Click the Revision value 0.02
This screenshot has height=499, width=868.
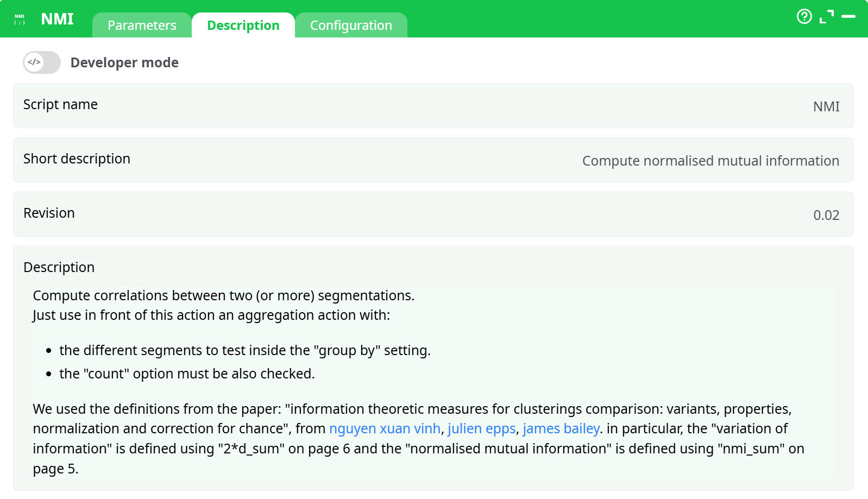point(826,216)
